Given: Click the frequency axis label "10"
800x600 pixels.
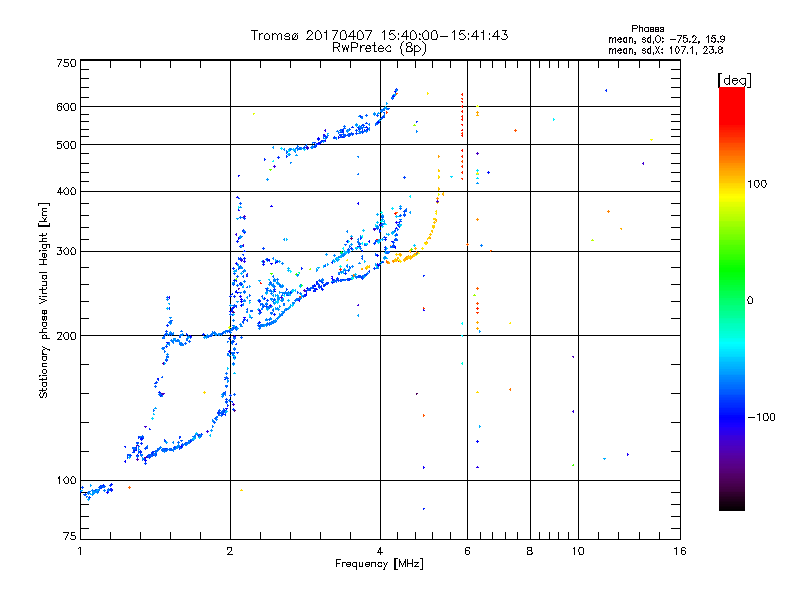Looking at the screenshot, I should [578, 551].
